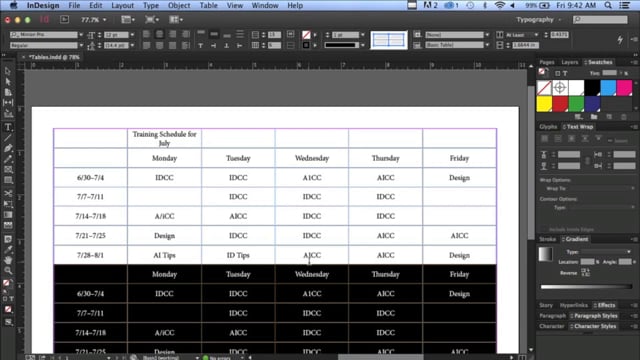640x360 pixels.
Task: Switch to the Layers panel tab
Action: (569, 62)
